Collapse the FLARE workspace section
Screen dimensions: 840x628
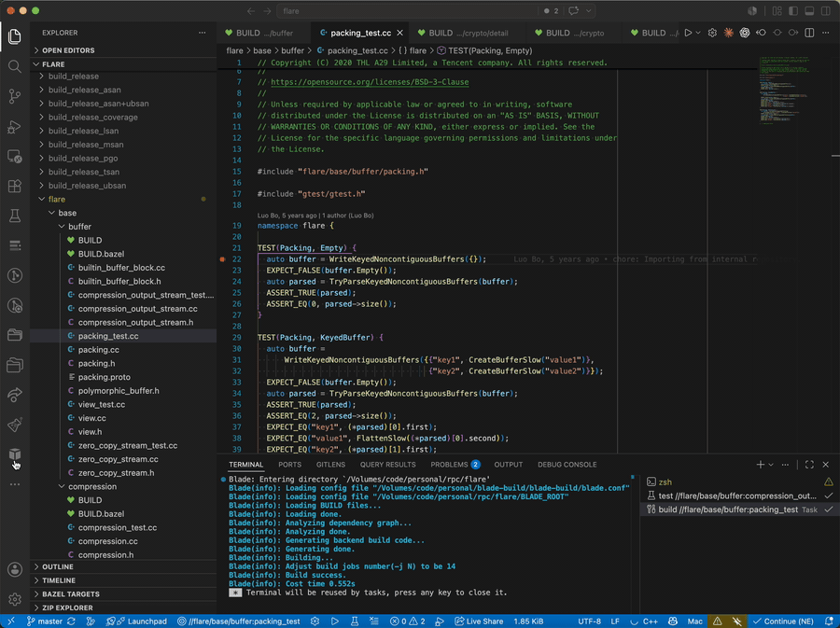tap(123, 64)
